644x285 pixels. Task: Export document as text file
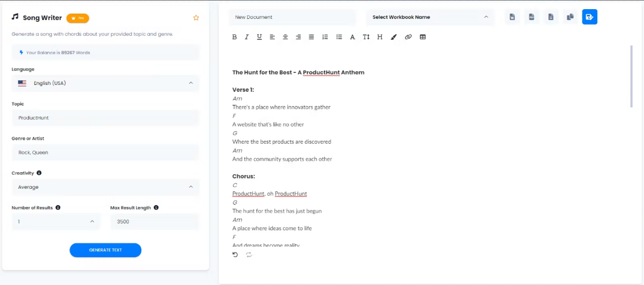click(x=551, y=17)
